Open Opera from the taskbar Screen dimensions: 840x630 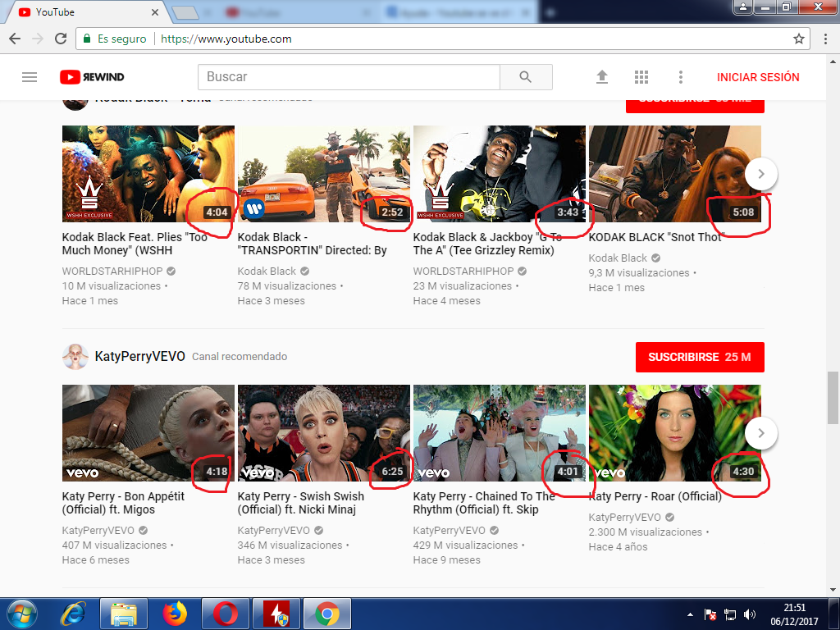click(226, 614)
